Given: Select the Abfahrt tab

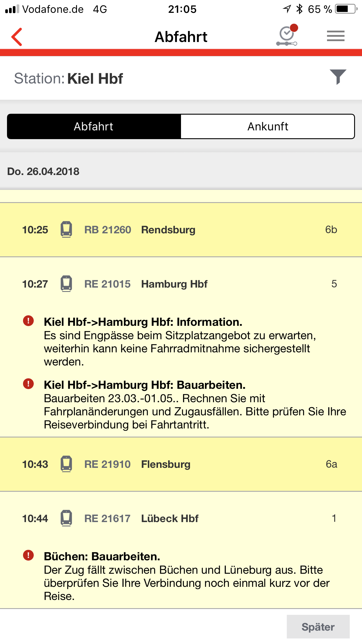Looking at the screenshot, I should click(x=94, y=127).
